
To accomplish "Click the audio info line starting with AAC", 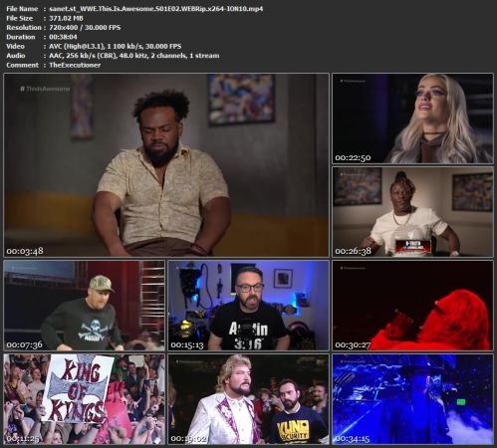I will [x=134, y=56].
